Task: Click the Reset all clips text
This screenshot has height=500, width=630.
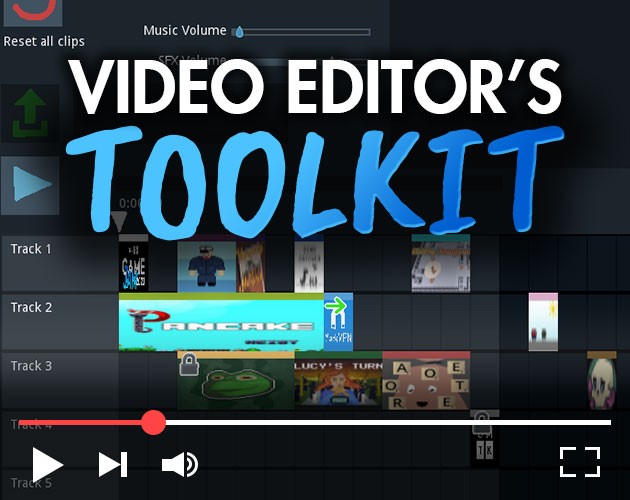Action: pos(44,41)
